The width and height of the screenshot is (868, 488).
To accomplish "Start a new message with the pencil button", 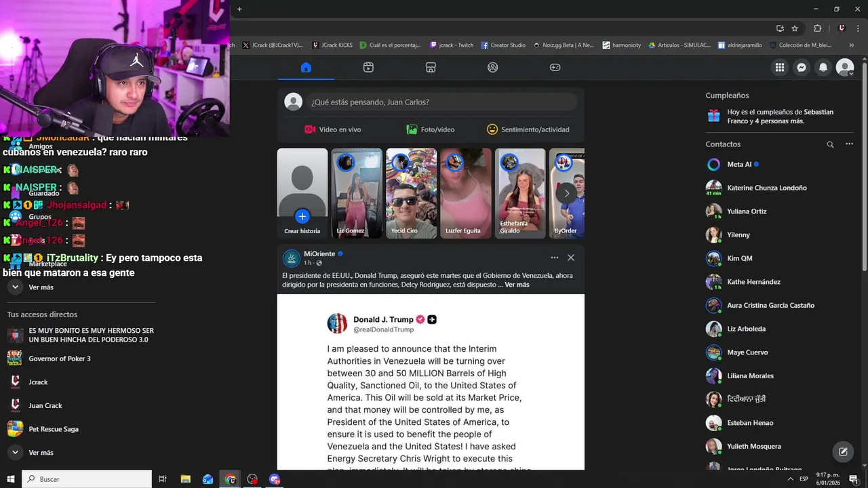I will [x=843, y=451].
